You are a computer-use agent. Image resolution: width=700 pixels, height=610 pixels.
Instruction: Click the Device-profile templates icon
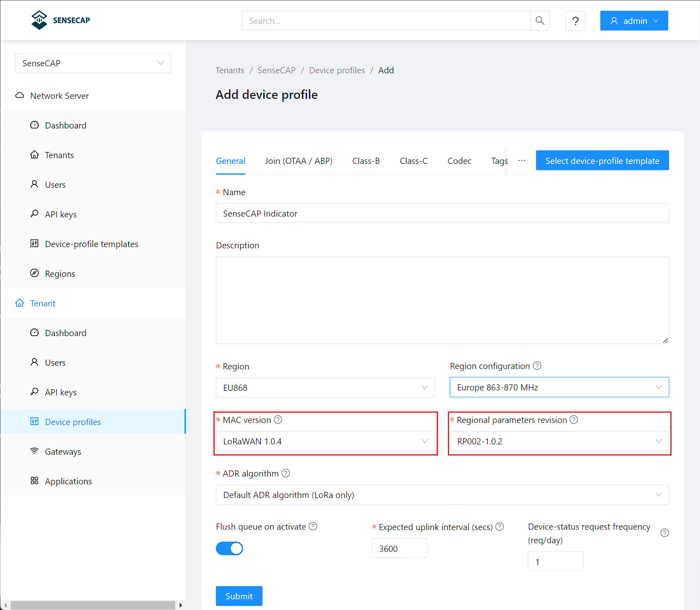point(35,243)
